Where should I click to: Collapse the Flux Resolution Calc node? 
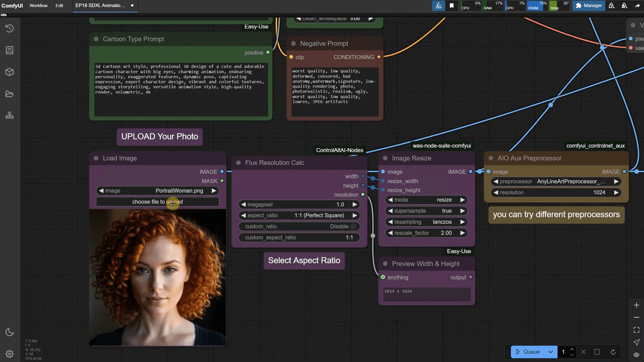coord(238,163)
